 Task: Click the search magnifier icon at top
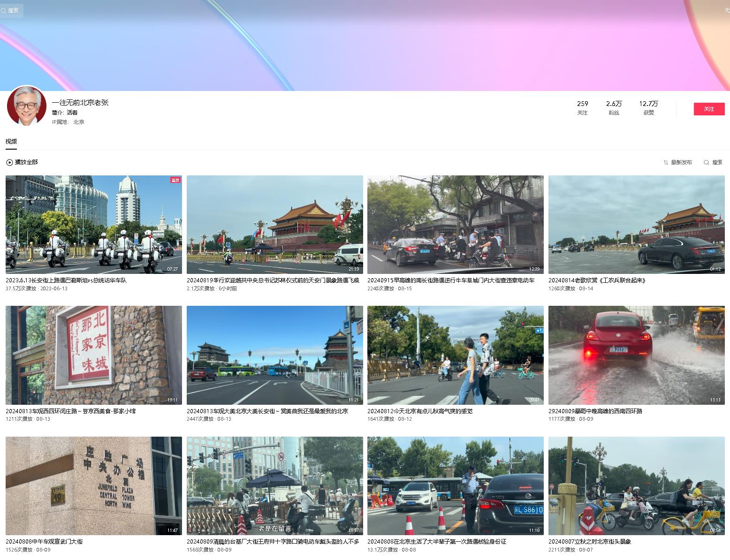(4, 10)
